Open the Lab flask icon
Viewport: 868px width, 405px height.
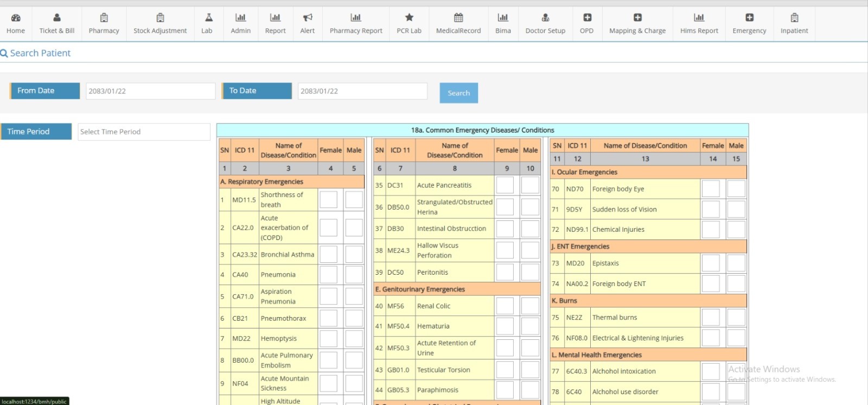(209, 18)
